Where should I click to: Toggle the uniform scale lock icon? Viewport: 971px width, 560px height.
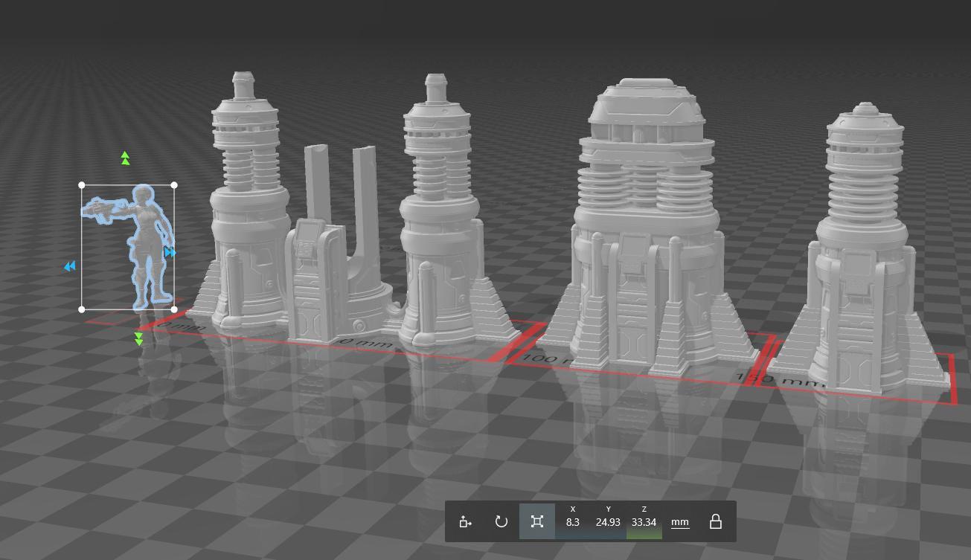coord(716,521)
